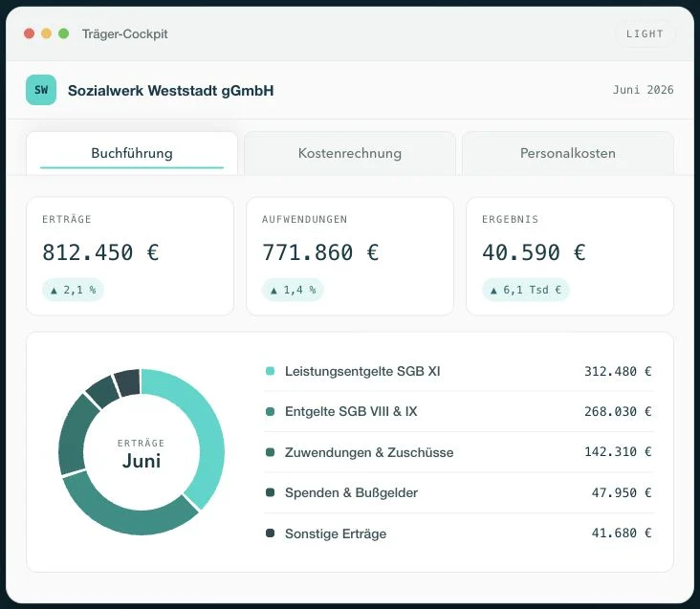Click the Spenden & Bußgelder color dot
The image size is (700, 609).
point(270,492)
